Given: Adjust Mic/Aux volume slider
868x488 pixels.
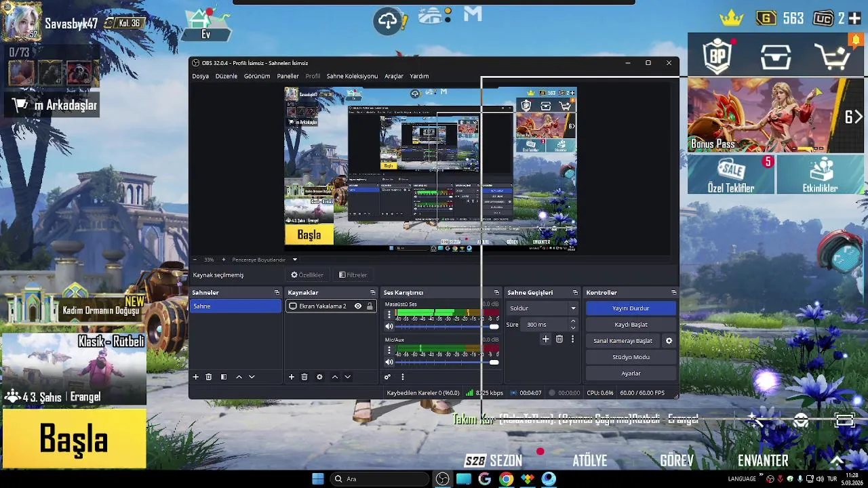Looking at the screenshot, I should point(448,362).
